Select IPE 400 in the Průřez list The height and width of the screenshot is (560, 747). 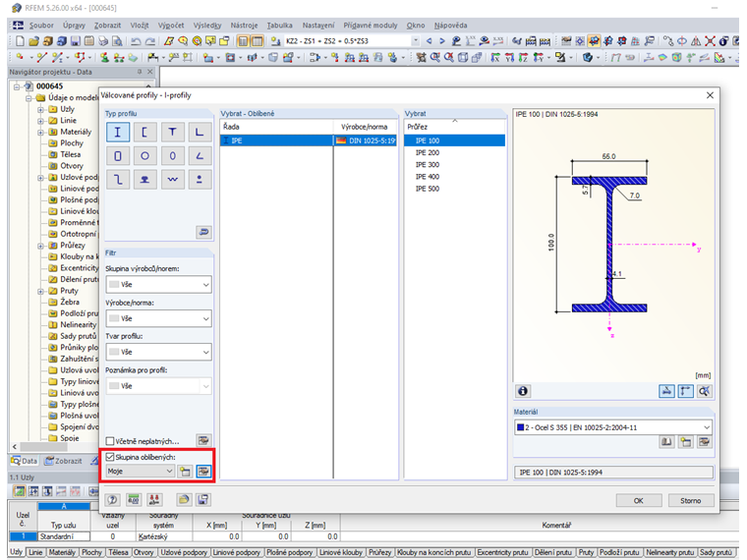point(454,177)
